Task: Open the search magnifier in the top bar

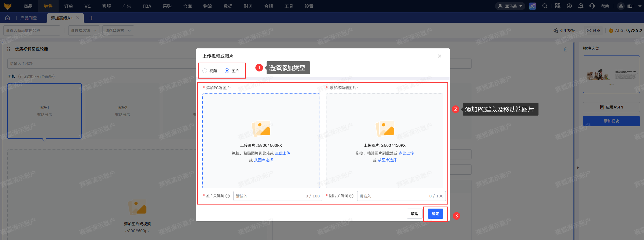Action: [545, 6]
